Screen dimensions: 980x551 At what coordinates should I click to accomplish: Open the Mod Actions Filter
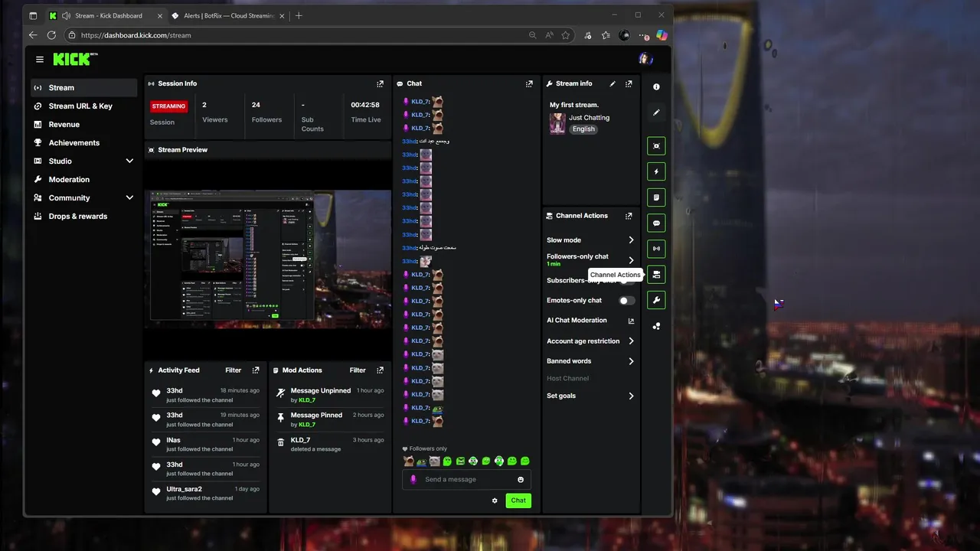(358, 370)
